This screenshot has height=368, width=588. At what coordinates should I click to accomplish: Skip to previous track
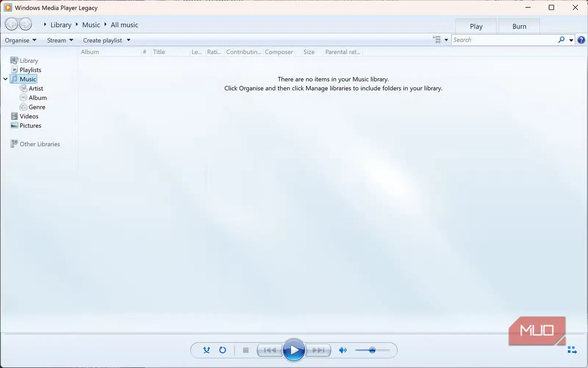coord(270,350)
